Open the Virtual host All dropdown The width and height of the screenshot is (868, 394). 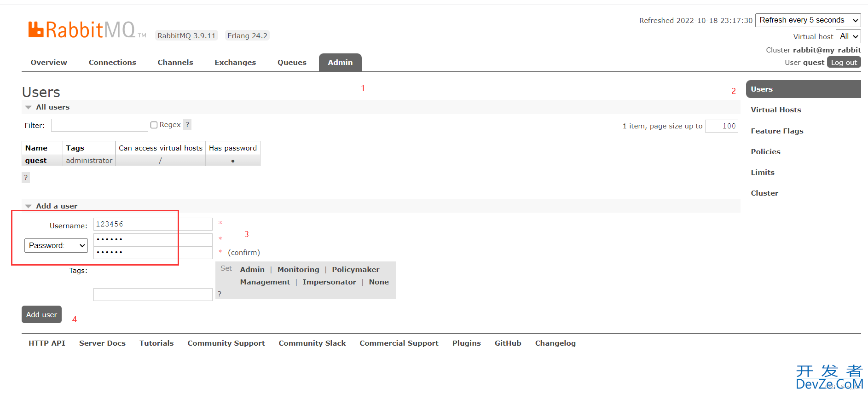pos(848,36)
